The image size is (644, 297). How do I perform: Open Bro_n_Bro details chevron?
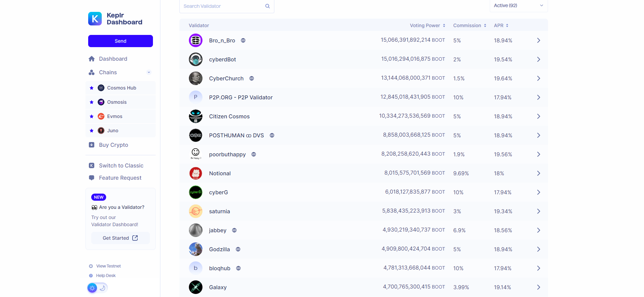539,40
